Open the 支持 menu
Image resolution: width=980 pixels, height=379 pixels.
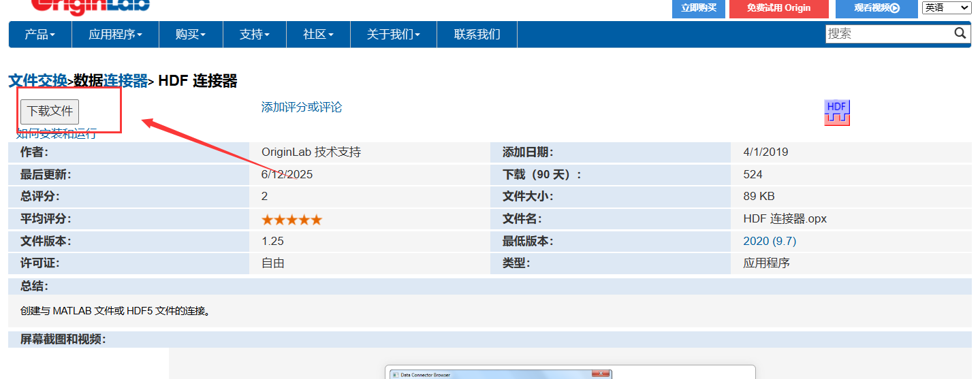pos(255,34)
